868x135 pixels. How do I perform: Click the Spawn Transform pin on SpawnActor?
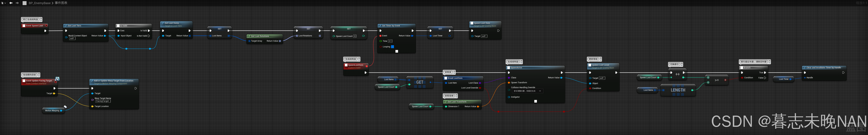509,83
